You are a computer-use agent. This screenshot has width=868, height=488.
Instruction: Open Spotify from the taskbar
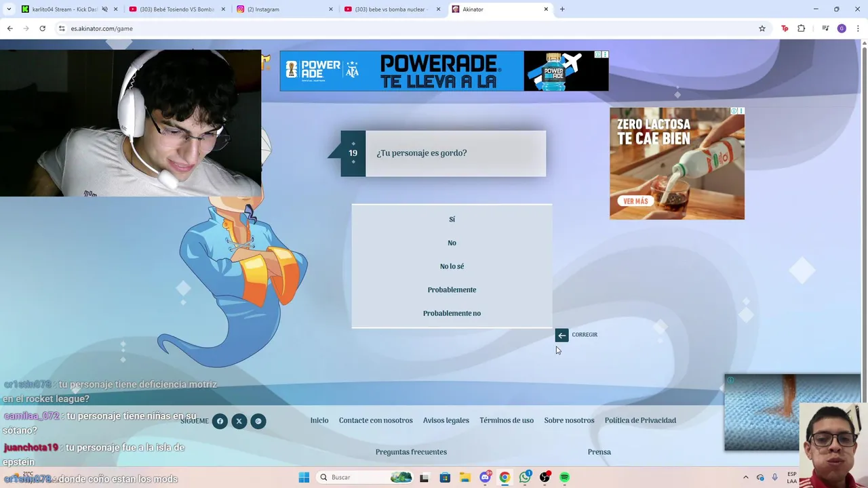click(564, 477)
